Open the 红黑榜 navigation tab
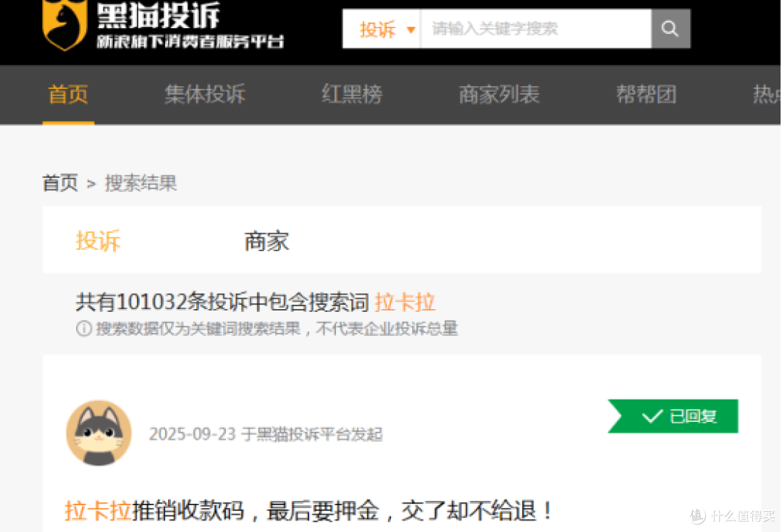 tap(352, 94)
